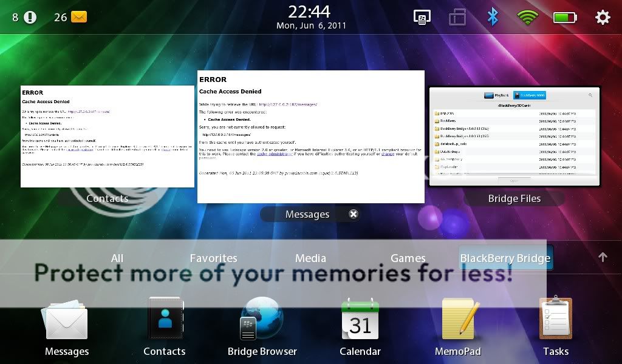This screenshot has width=622, height=364.
Task: Launch the Calendar app
Action: (x=360, y=319)
